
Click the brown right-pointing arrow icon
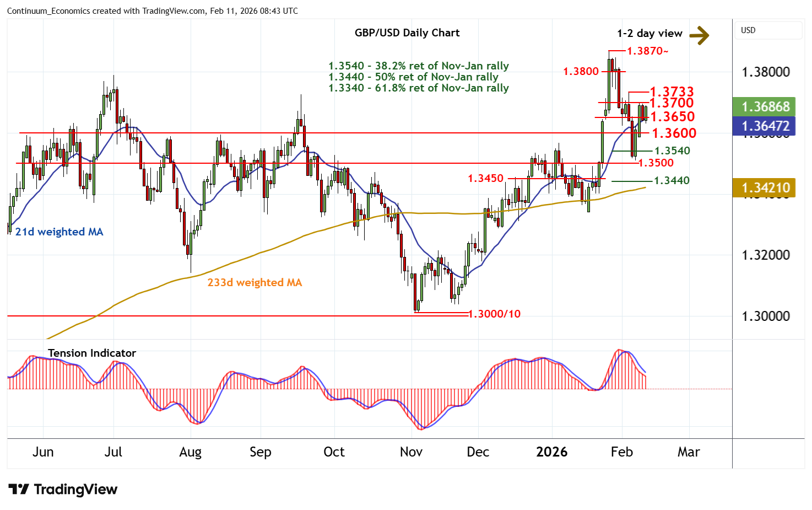[x=699, y=35]
